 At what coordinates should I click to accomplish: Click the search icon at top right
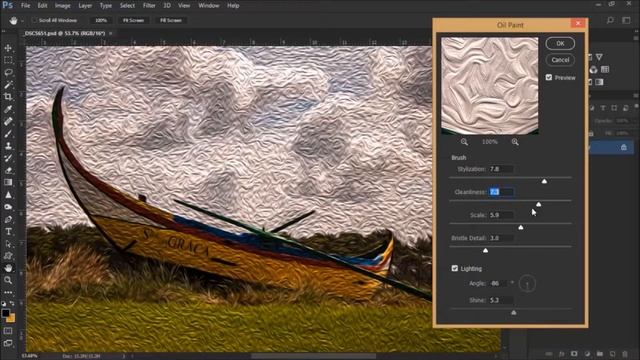pos(610,20)
